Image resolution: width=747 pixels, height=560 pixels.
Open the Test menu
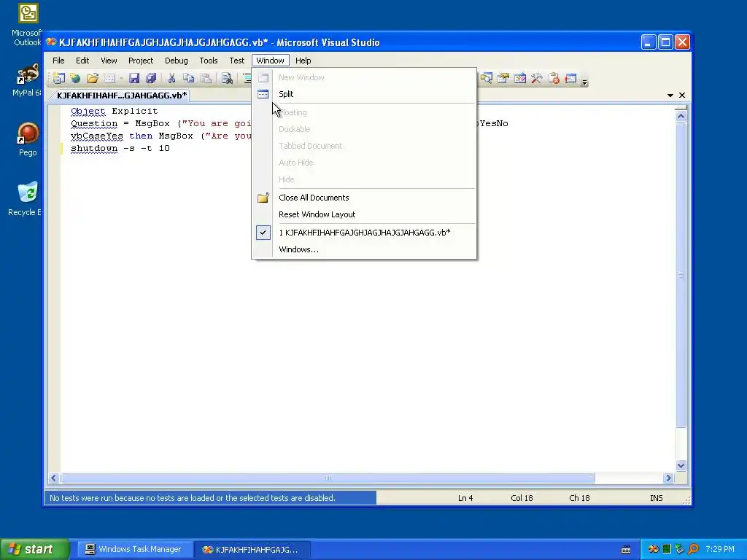[237, 61]
